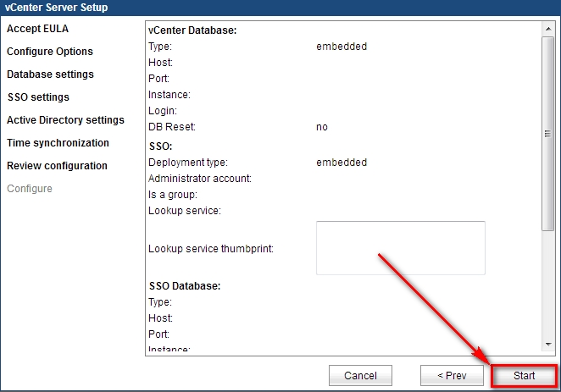Screen dimensions: 561x392
Task: Click the scrollbar up arrow
Action: (548, 29)
